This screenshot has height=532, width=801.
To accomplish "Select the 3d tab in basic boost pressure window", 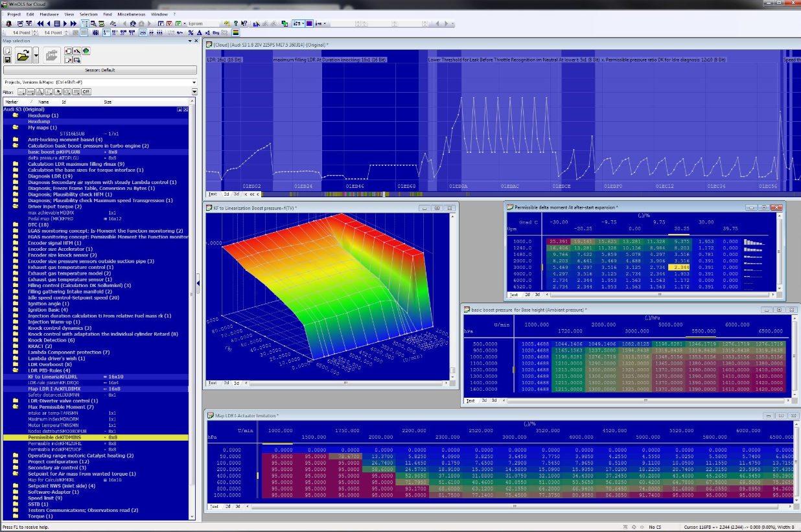I will point(494,400).
